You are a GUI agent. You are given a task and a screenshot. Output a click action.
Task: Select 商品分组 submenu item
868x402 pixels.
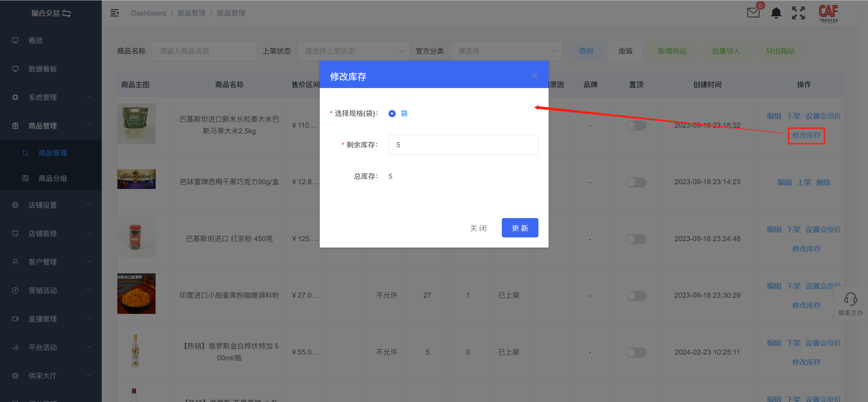pyautogui.click(x=51, y=178)
